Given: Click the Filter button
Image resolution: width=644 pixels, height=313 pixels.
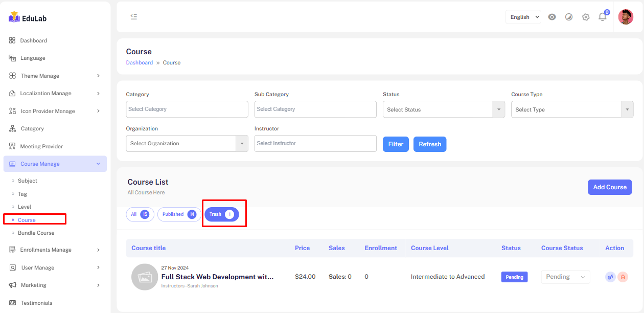Looking at the screenshot, I should point(396,144).
